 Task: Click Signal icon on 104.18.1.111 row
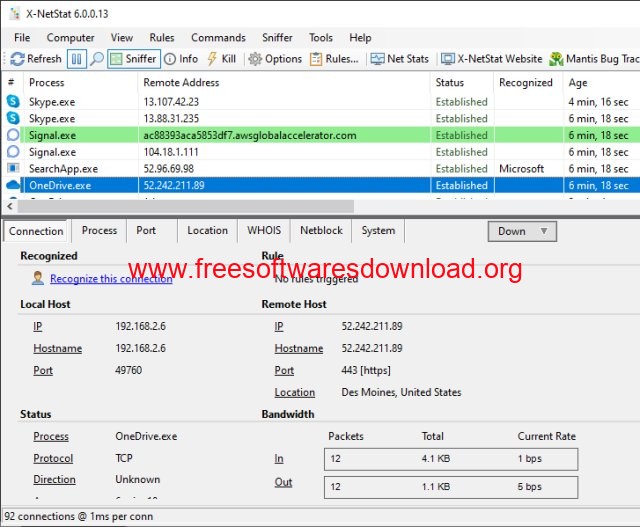pyautogui.click(x=13, y=151)
